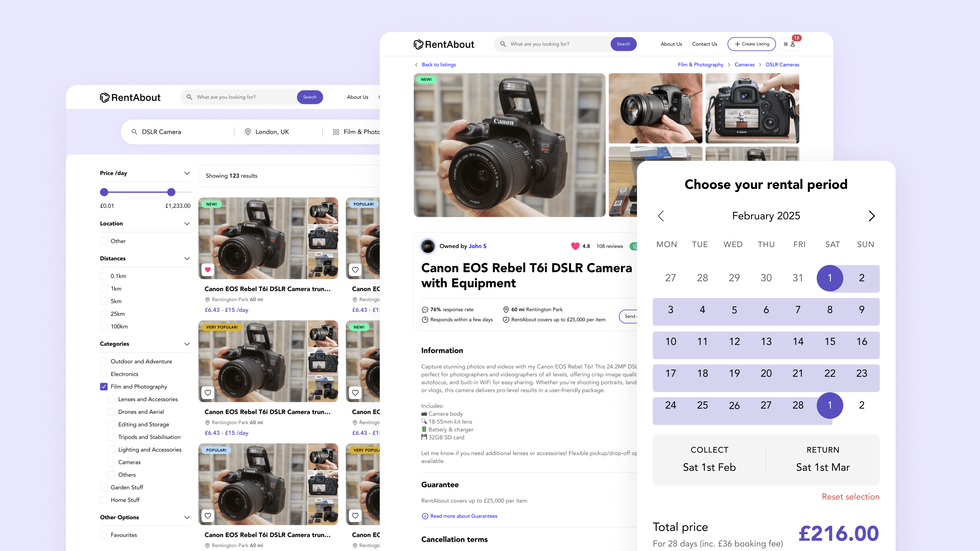Image resolution: width=980 pixels, height=551 pixels.
Task: Collapse the Distances filter section
Action: pyautogui.click(x=187, y=258)
